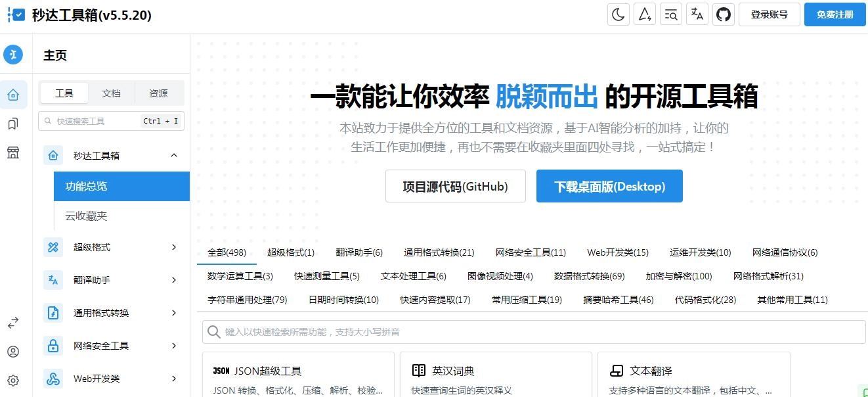Image resolution: width=868 pixels, height=397 pixels.
Task: Open the settings gear at the sidebar bottom
Action: [x=14, y=380]
